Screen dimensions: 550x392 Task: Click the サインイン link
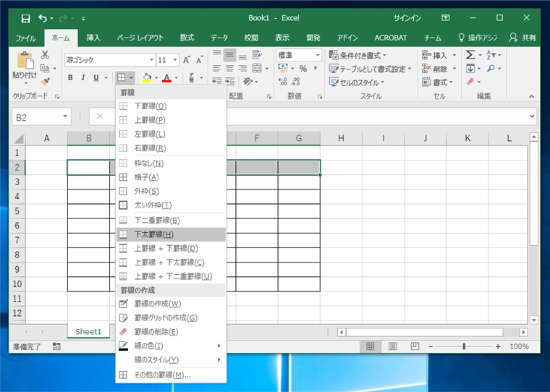click(x=407, y=18)
